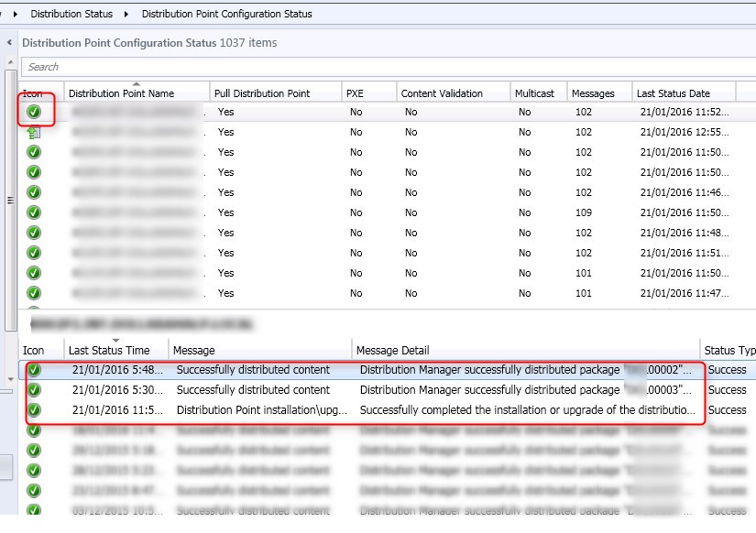The image size is (756, 533).
Task: Select the date cell '21/01/2016 11:52...'
Action: [x=685, y=112]
